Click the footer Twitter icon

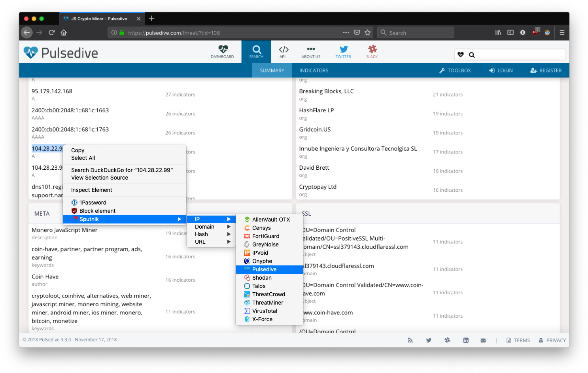pyautogui.click(x=429, y=340)
